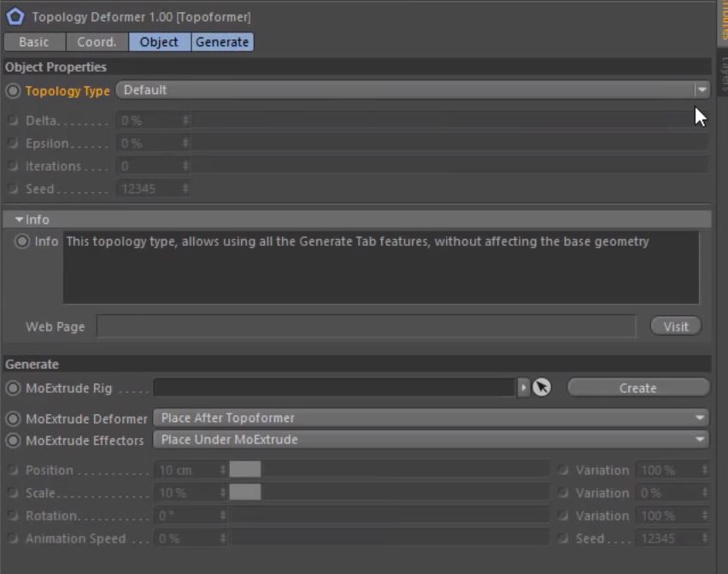This screenshot has height=574, width=728.
Task: Switch to the Coord. tab
Action: pos(97,41)
